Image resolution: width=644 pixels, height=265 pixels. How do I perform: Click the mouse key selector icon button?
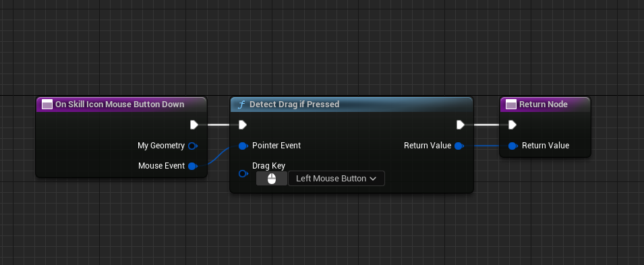coord(272,178)
